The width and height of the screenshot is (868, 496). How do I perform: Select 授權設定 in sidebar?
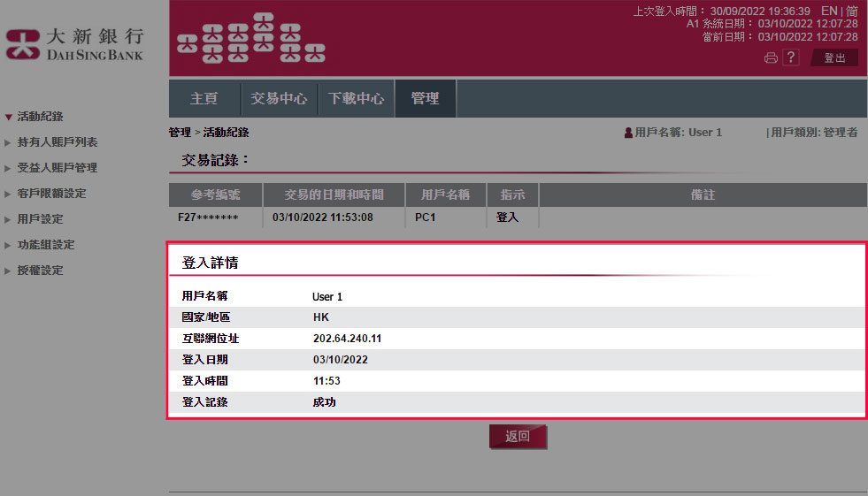point(40,271)
